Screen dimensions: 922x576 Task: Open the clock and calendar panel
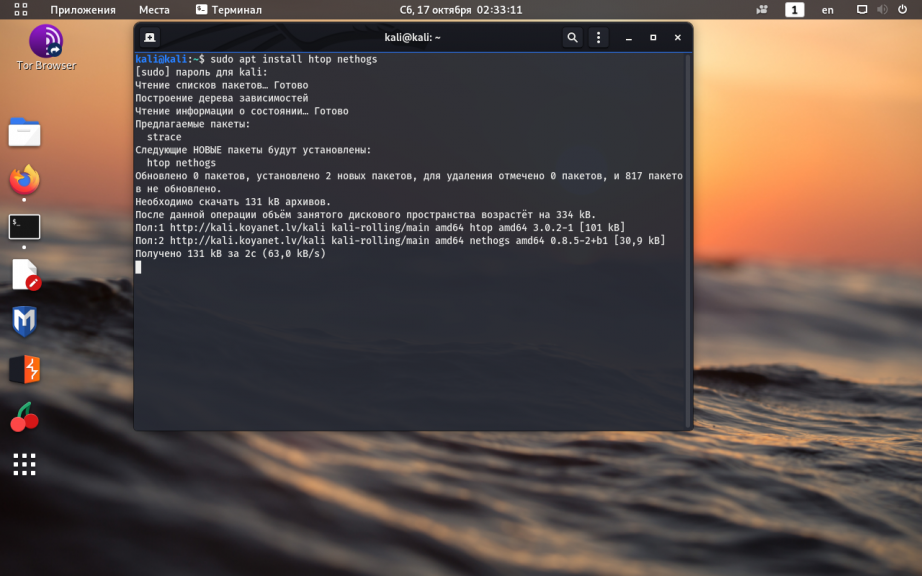click(x=461, y=10)
